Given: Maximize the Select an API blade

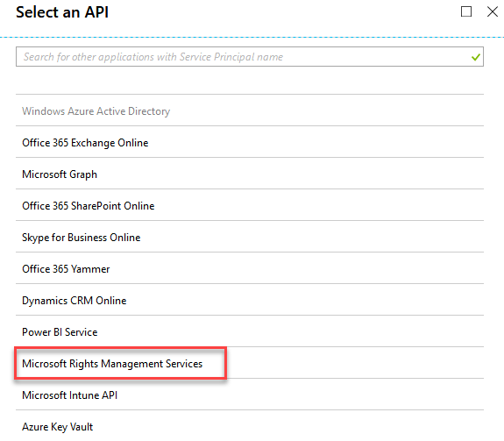Looking at the screenshot, I should click(466, 11).
